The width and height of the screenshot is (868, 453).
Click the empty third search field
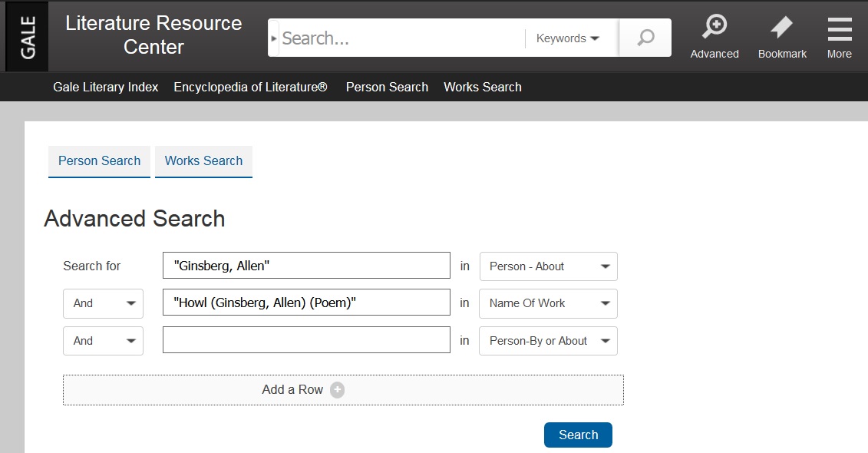[x=306, y=340]
